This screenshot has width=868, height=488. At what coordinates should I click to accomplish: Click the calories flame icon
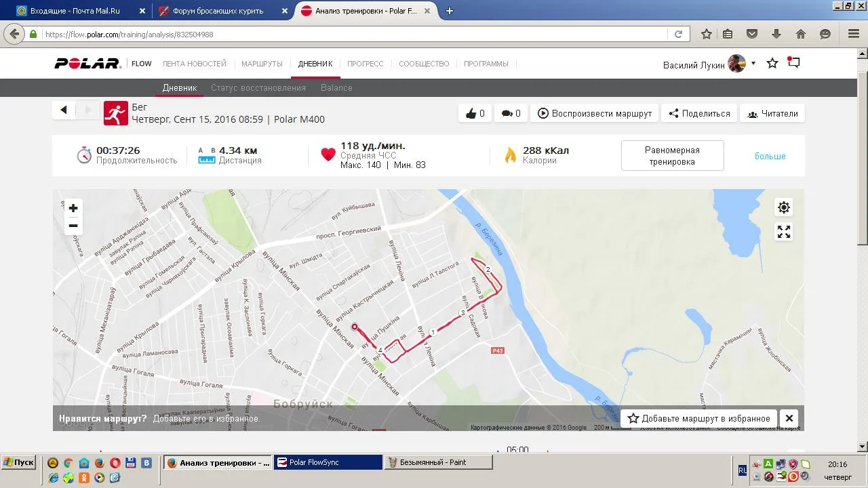pyautogui.click(x=510, y=155)
